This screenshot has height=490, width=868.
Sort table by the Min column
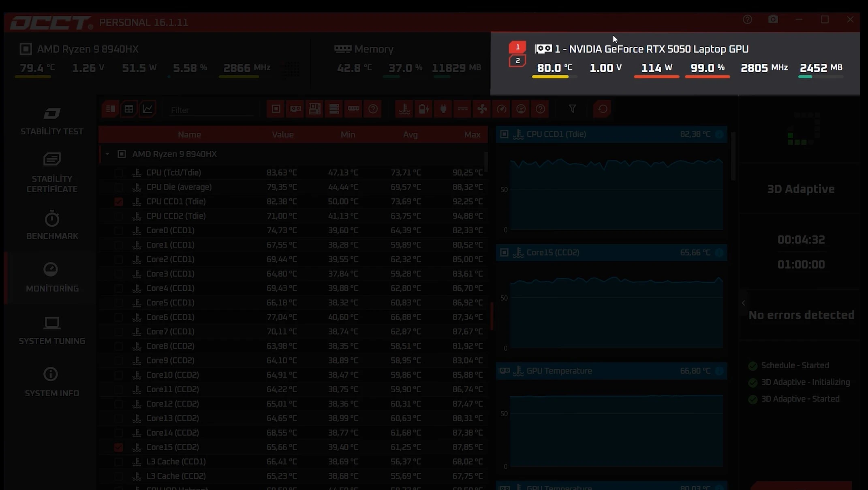click(x=348, y=135)
